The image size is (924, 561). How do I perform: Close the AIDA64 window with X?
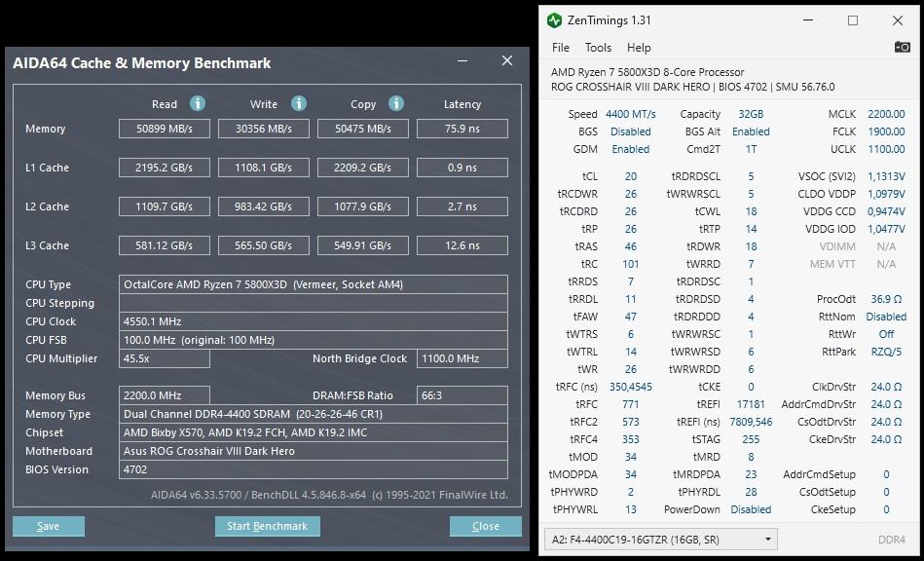(506, 60)
